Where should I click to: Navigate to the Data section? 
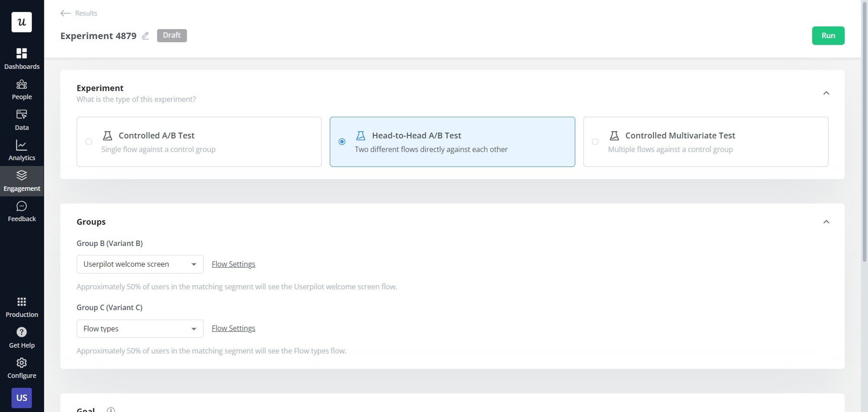tap(22, 118)
